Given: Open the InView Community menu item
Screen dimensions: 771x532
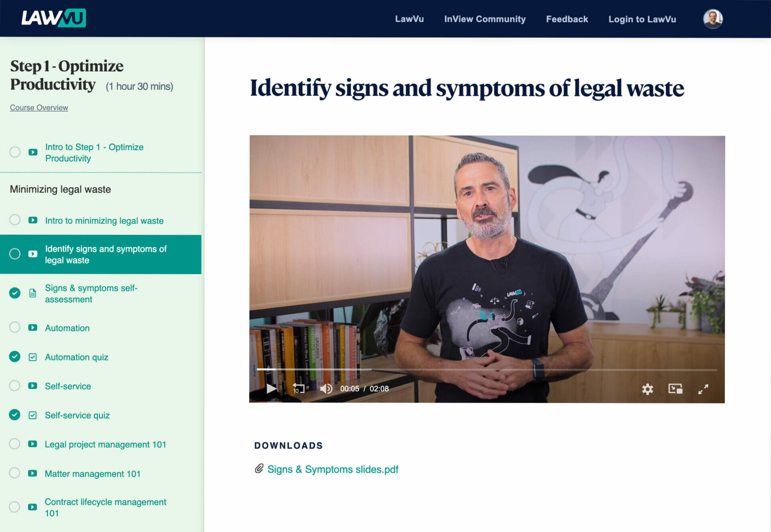Looking at the screenshot, I should point(485,19).
